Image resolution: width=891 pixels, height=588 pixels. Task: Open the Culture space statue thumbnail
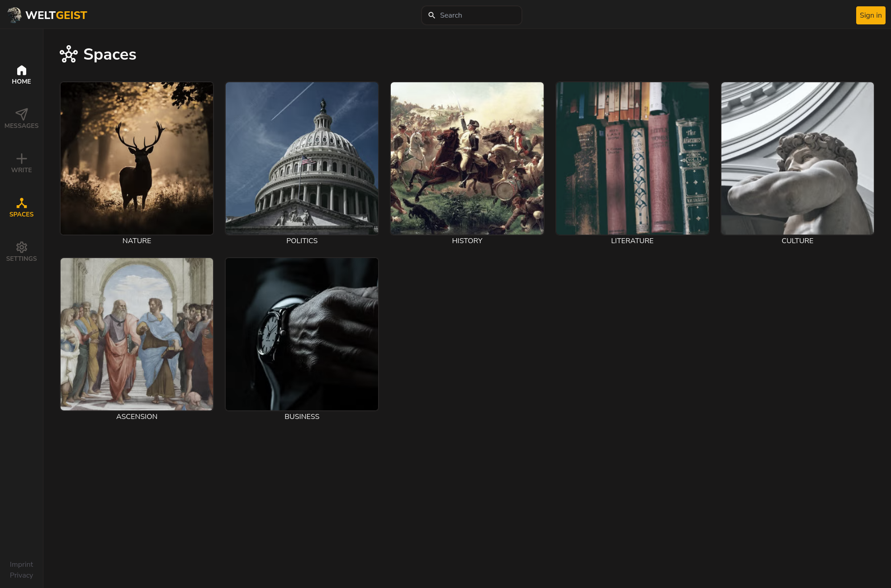tap(797, 158)
